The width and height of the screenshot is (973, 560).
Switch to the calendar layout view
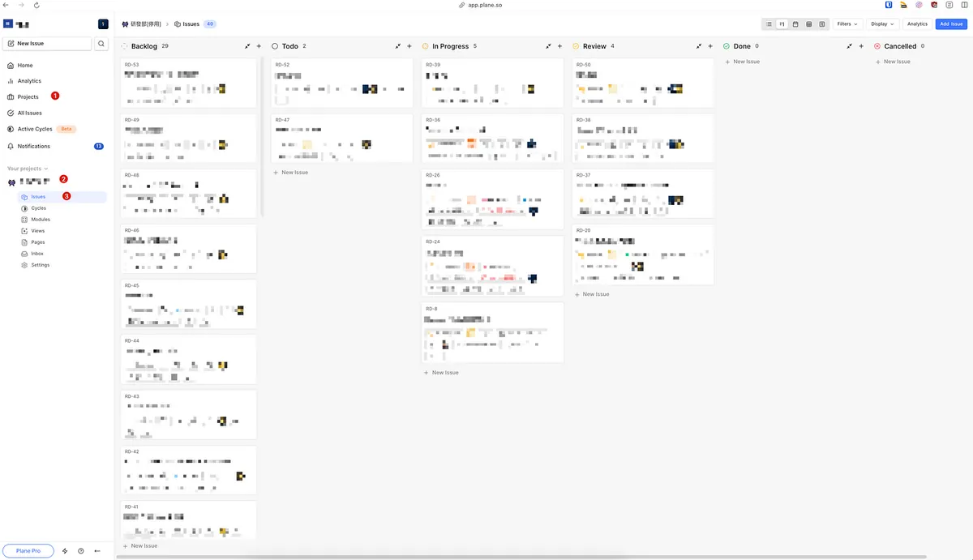tap(795, 24)
